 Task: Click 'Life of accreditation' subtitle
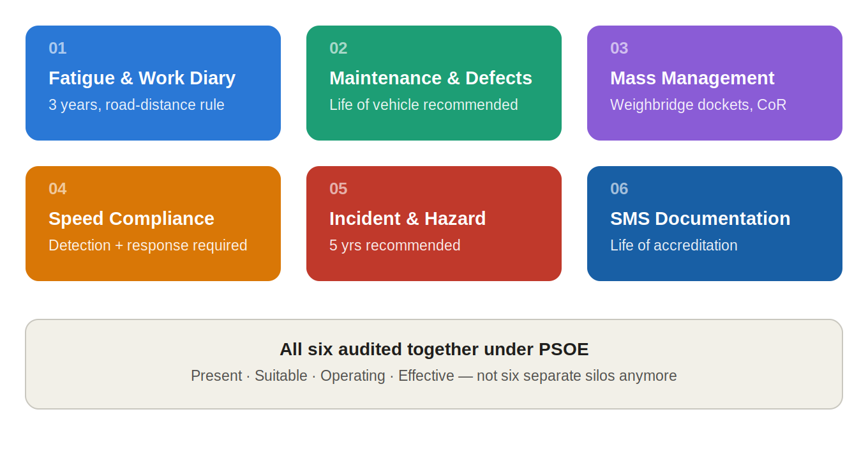(674, 245)
